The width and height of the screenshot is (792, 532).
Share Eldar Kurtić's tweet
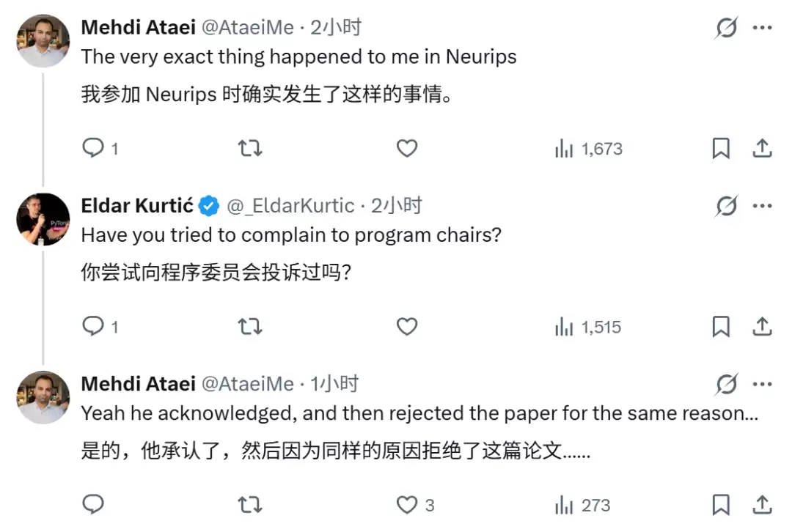point(762,327)
